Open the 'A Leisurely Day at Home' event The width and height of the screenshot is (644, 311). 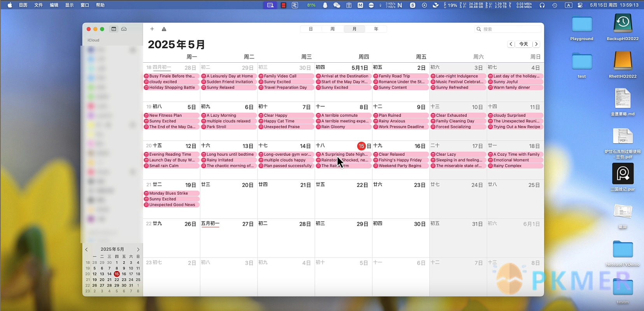tap(229, 76)
